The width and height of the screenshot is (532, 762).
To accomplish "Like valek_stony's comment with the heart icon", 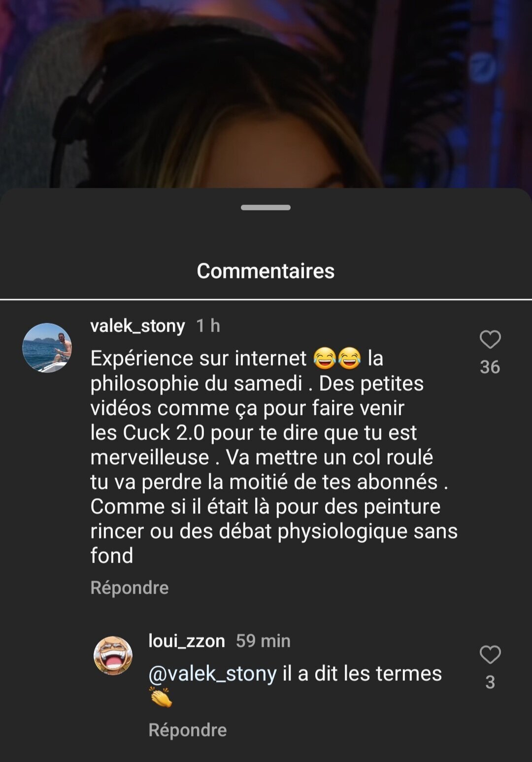I will click(x=490, y=340).
